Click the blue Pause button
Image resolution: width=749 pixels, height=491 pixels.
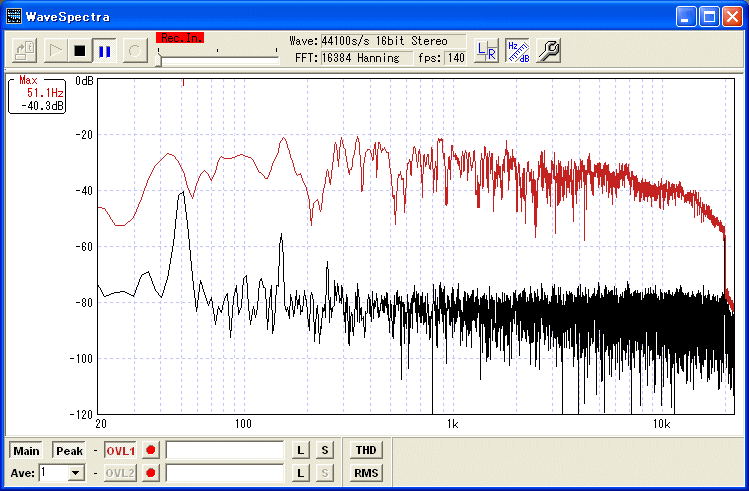tap(104, 50)
